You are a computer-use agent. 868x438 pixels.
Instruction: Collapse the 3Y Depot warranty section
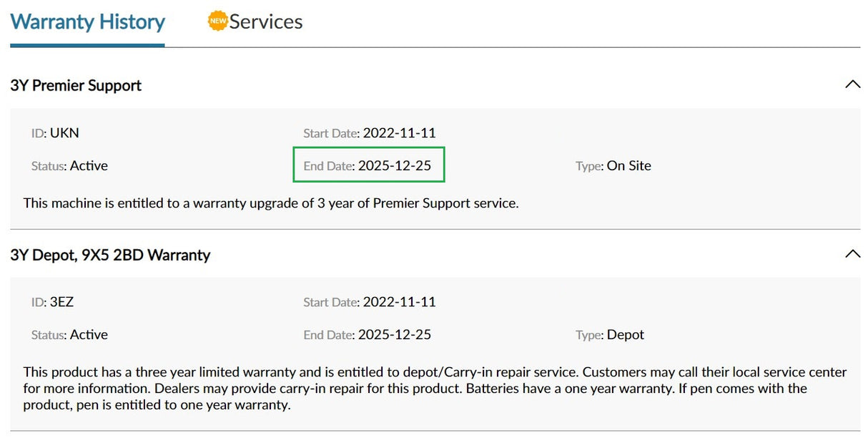(852, 254)
